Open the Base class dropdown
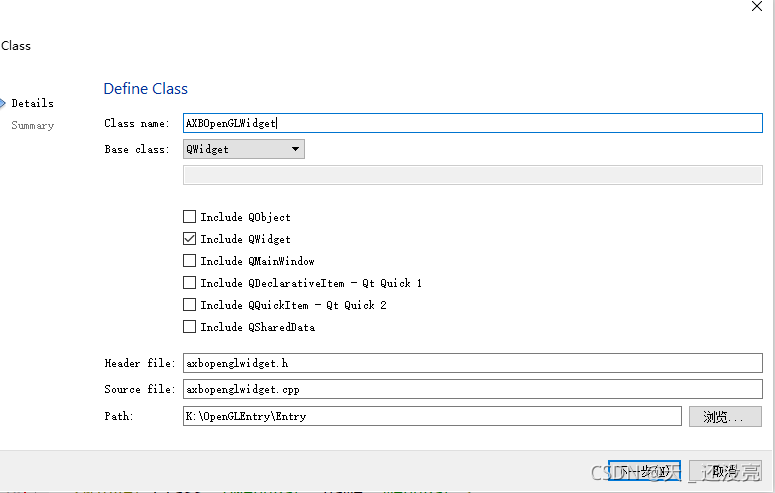This screenshot has width=775, height=493. 244,149
